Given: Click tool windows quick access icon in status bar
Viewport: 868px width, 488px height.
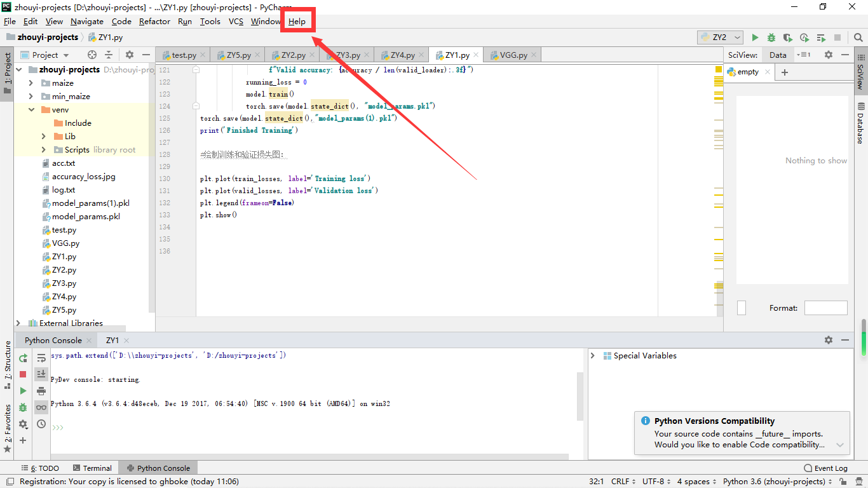Looking at the screenshot, I should pos(9,482).
